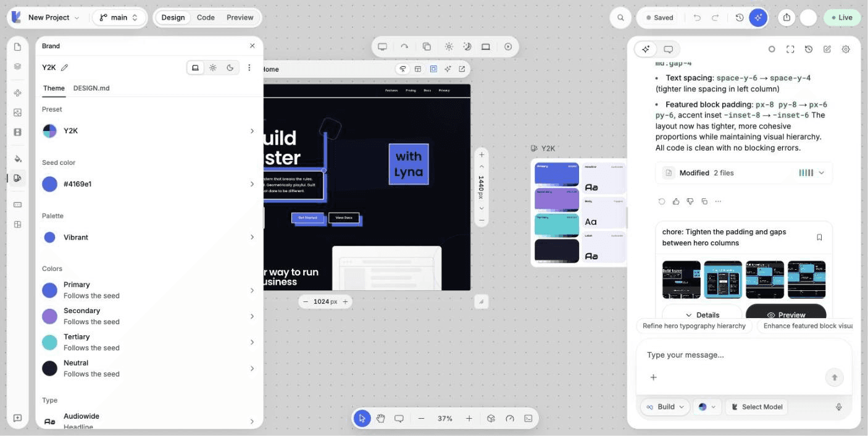Select the comment tool in bottom toolbar
This screenshot has width=868, height=436.
(x=399, y=418)
